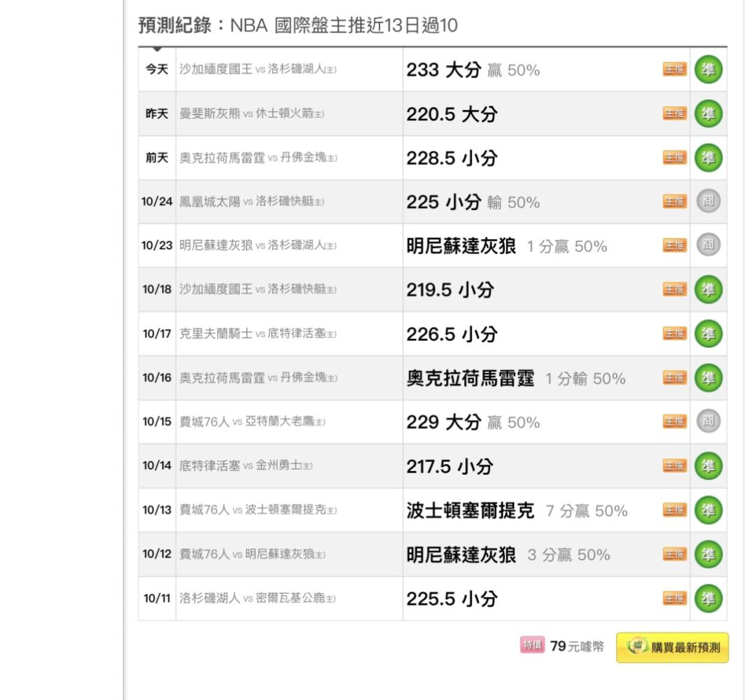Click the 克里夫蘭騎士 vs 底特律活塞 matchup
The height and width of the screenshot is (700, 752).
(x=258, y=334)
